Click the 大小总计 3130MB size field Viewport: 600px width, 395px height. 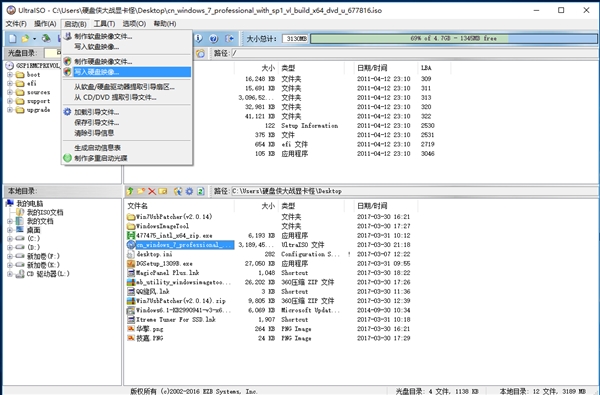pos(295,39)
